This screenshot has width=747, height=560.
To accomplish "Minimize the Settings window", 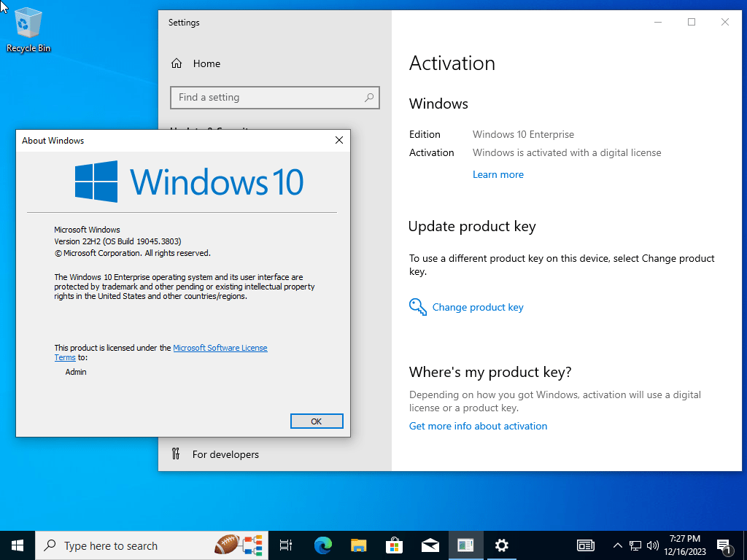I will [658, 22].
